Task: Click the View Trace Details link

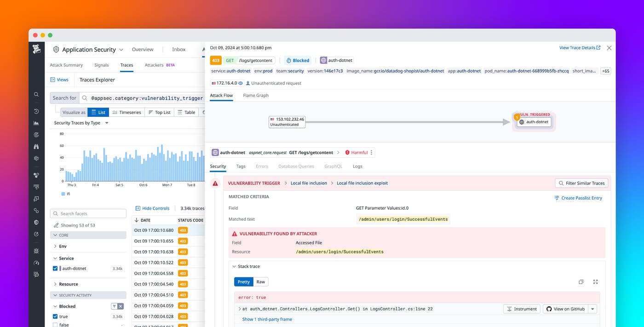Action: [x=576, y=47]
